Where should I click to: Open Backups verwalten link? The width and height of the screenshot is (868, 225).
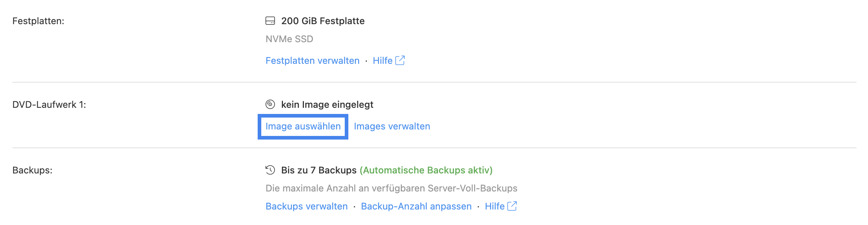click(x=306, y=206)
